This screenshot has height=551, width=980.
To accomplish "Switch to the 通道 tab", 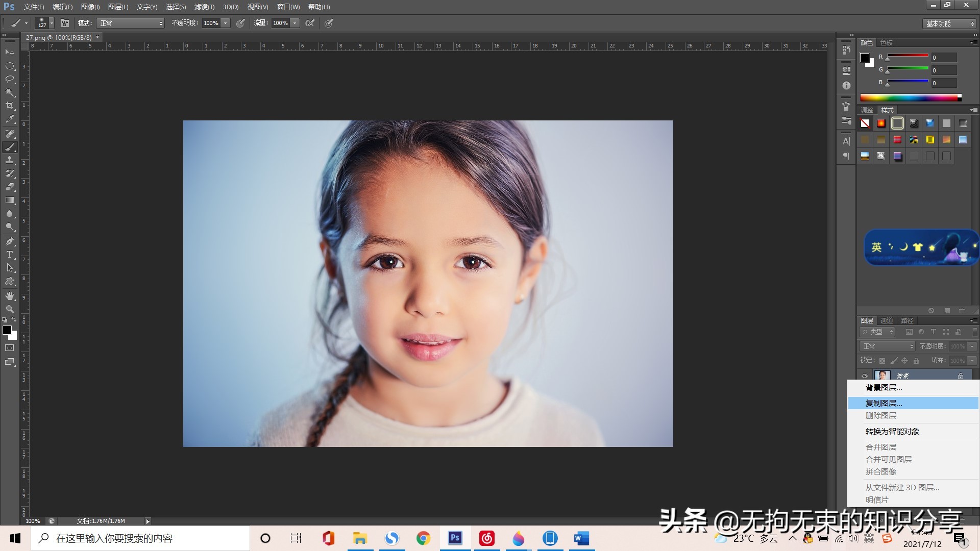I will click(x=887, y=320).
